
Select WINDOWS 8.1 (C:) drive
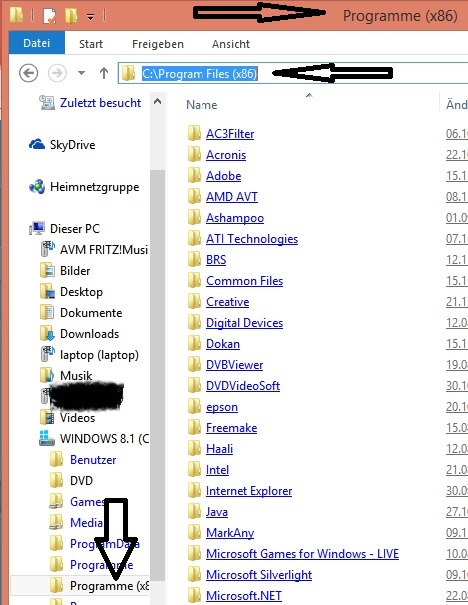(x=104, y=439)
